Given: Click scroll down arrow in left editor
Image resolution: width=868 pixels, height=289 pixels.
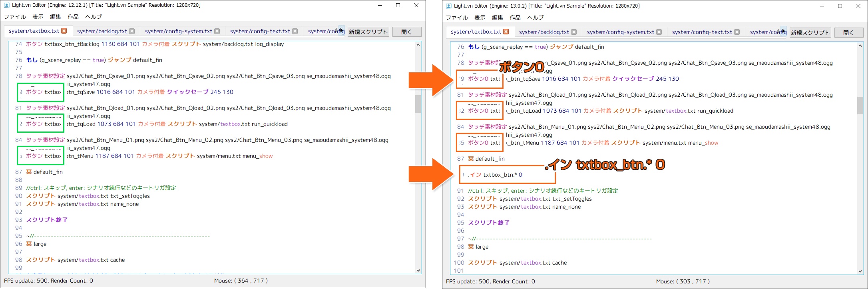Looking at the screenshot, I should pos(418,270).
